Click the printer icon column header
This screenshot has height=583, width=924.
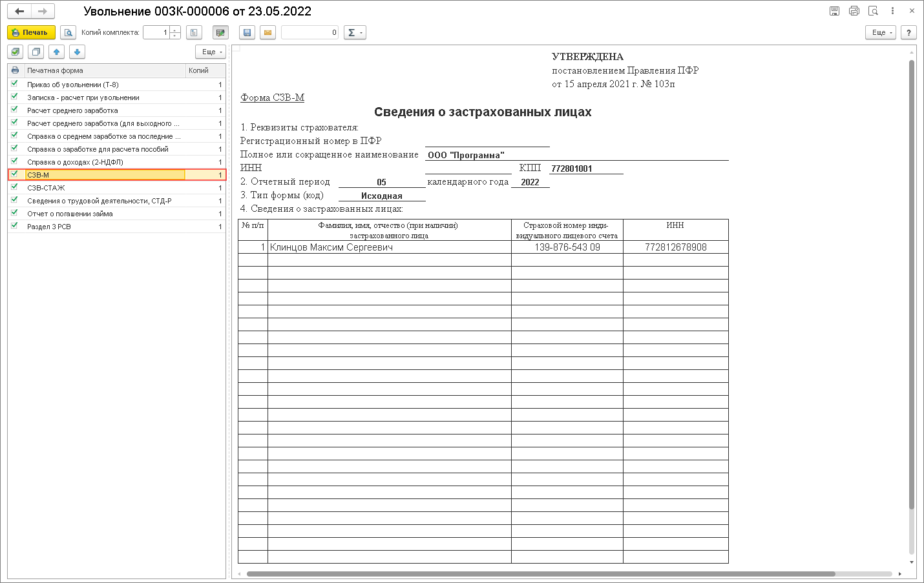point(15,70)
